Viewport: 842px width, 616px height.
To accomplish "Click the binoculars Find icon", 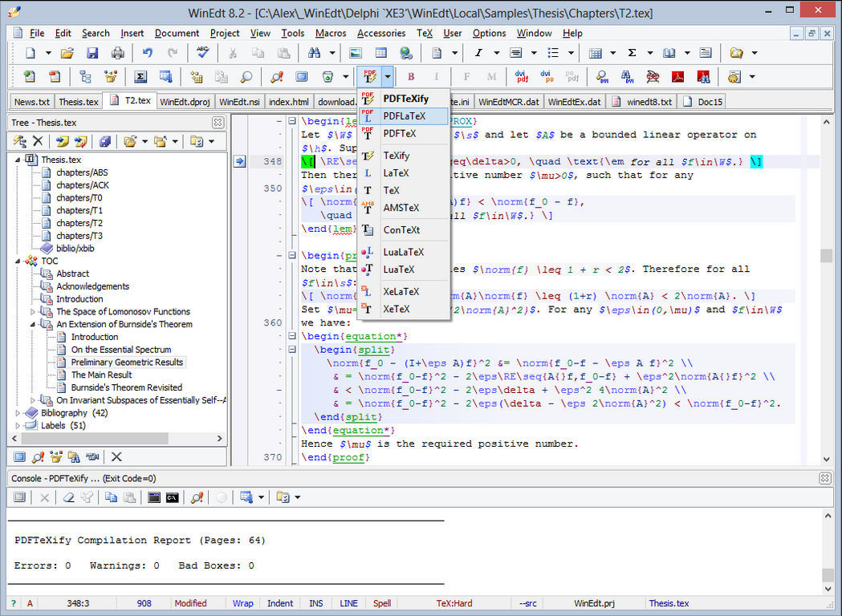I will [x=313, y=54].
